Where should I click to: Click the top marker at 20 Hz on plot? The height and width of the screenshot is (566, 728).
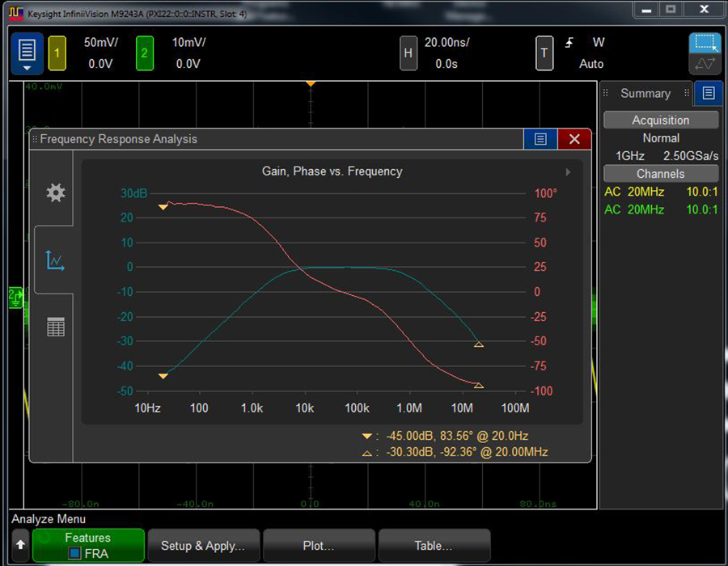pyautogui.click(x=163, y=208)
